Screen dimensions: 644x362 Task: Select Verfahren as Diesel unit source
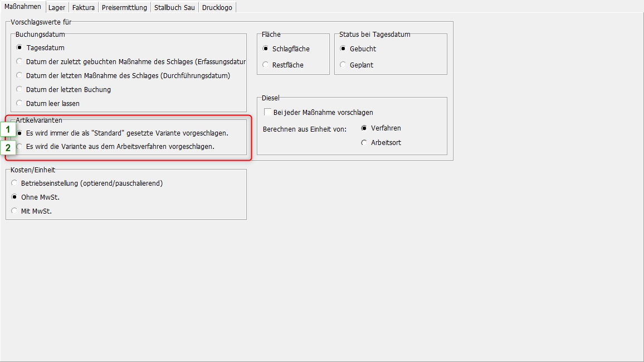364,128
